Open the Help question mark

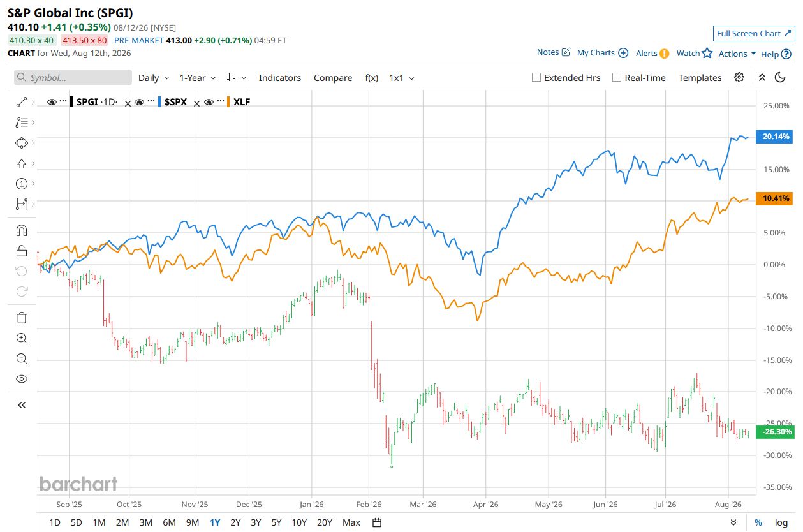click(786, 54)
